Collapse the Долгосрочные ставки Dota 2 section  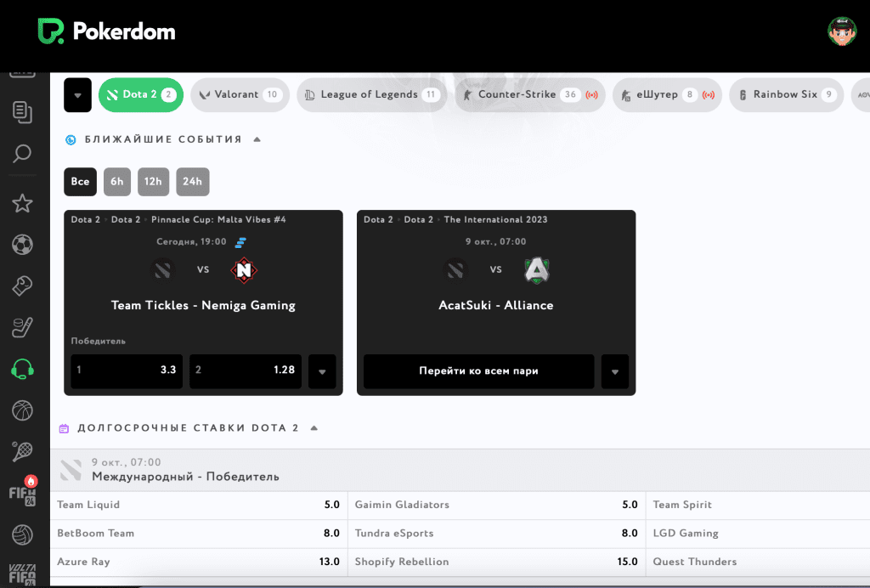click(x=314, y=428)
